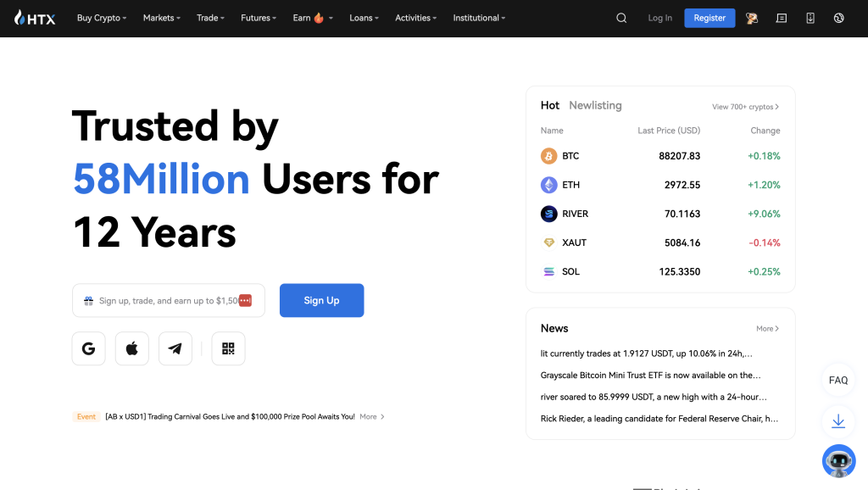This screenshot has width=868, height=490.
Task: Open the QR code sign-up icon
Action: (x=228, y=348)
